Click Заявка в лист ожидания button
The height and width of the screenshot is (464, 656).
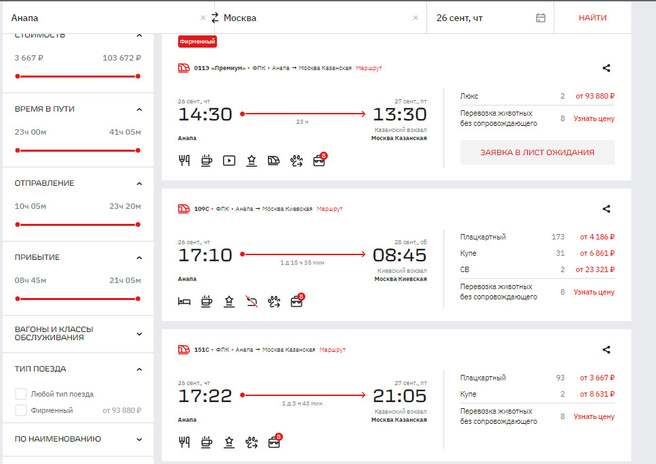click(538, 152)
